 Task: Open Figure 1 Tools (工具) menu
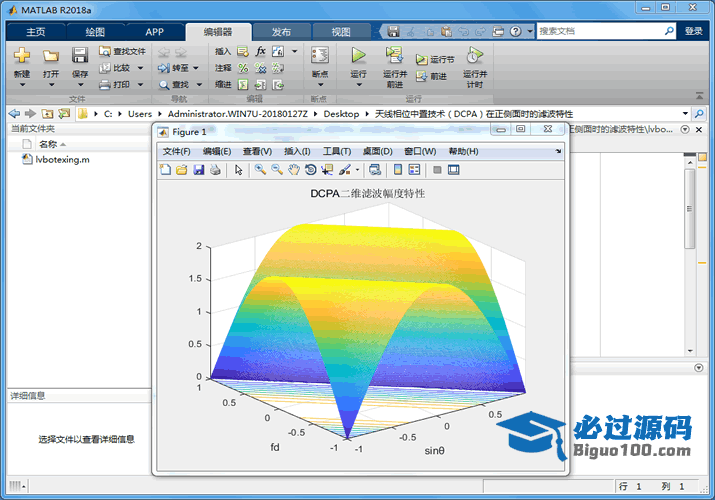[337, 151]
